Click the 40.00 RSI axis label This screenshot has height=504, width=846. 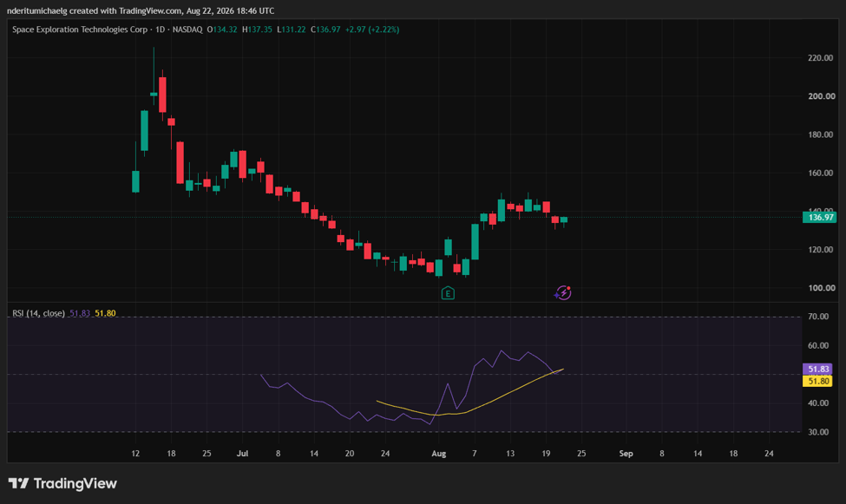click(818, 403)
